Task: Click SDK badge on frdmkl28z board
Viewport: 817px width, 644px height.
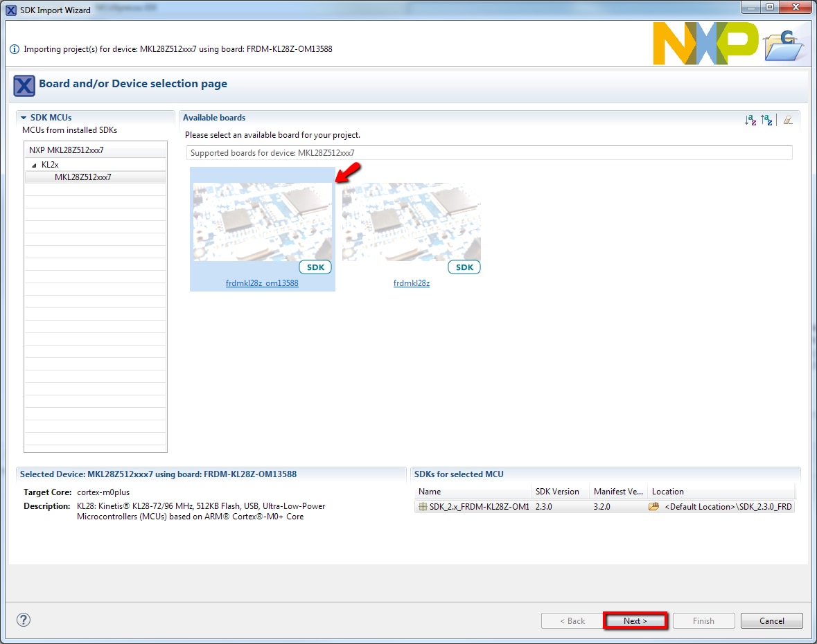Action: coord(464,267)
